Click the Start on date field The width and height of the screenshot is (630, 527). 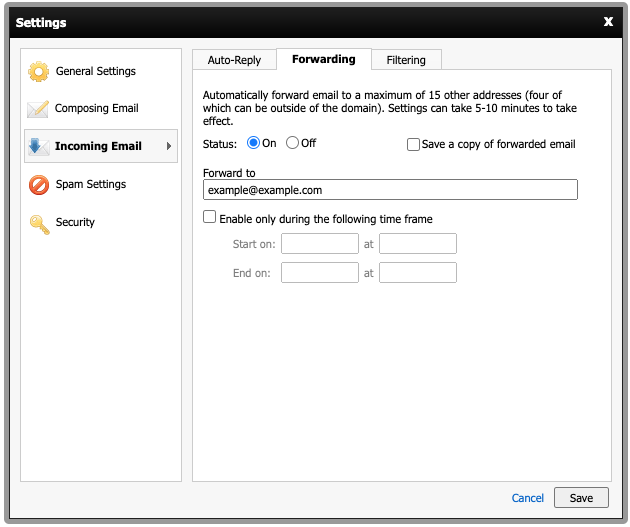pos(320,243)
